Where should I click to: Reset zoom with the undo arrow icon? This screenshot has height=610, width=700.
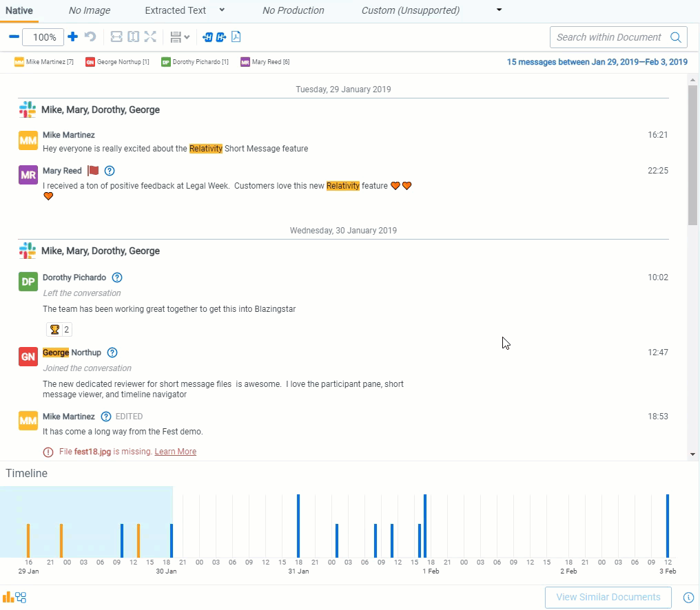tap(90, 37)
